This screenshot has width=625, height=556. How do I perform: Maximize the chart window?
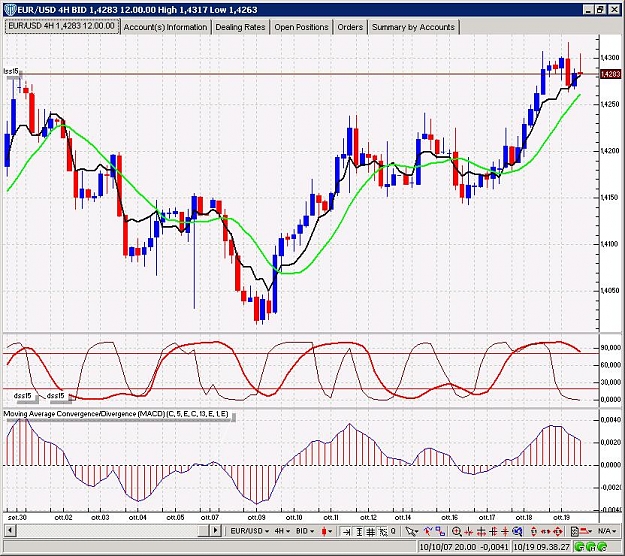(601, 10)
